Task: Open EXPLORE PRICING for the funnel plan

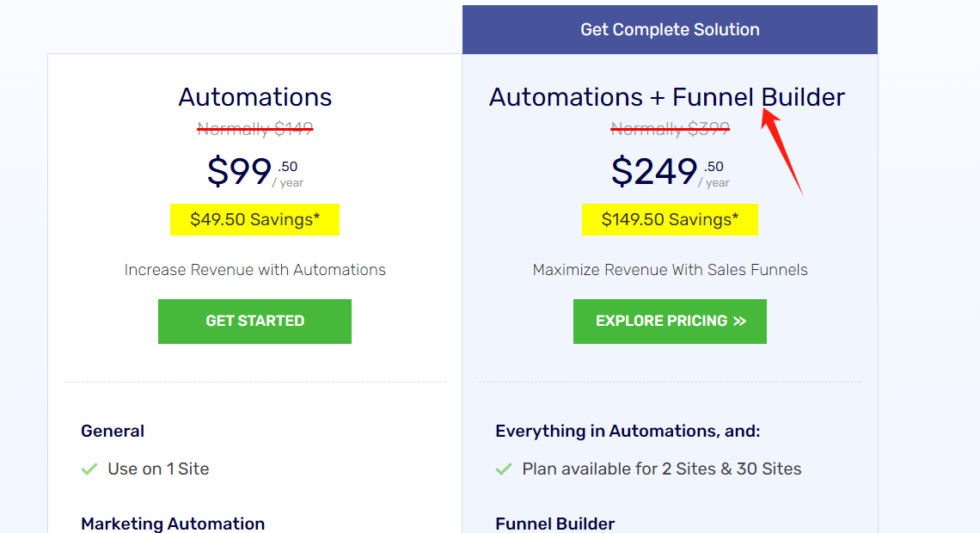Action: coord(670,322)
